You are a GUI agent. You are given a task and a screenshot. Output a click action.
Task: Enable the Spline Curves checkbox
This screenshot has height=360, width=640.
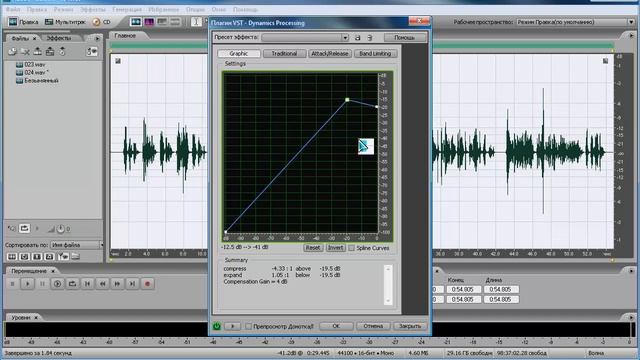click(x=351, y=248)
